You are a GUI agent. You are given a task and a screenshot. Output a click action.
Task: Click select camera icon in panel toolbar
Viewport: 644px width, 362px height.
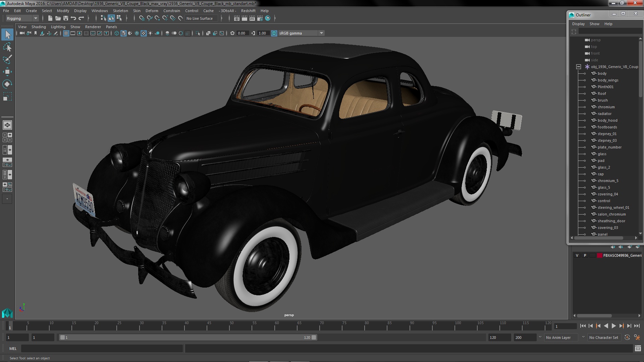click(22, 33)
